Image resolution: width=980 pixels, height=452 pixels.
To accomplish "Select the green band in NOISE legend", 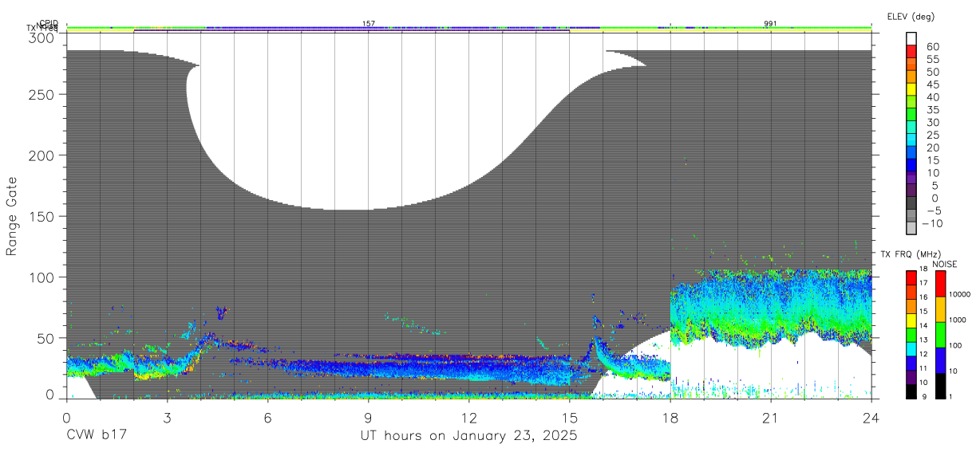I will point(940,334).
